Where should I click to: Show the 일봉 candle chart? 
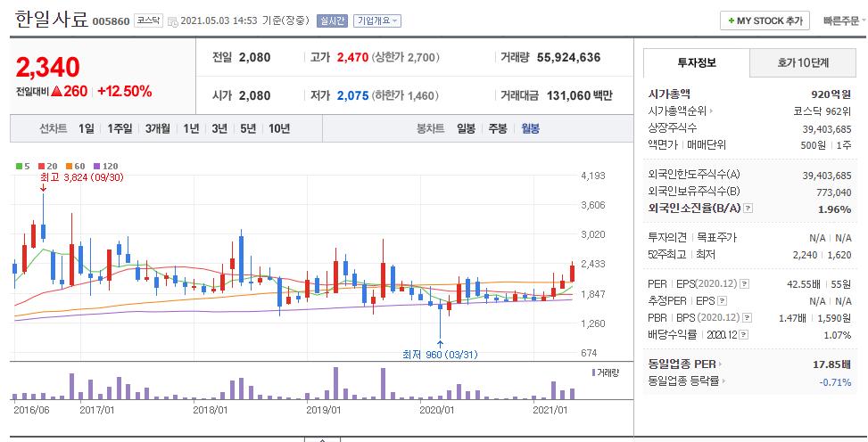[x=466, y=128]
